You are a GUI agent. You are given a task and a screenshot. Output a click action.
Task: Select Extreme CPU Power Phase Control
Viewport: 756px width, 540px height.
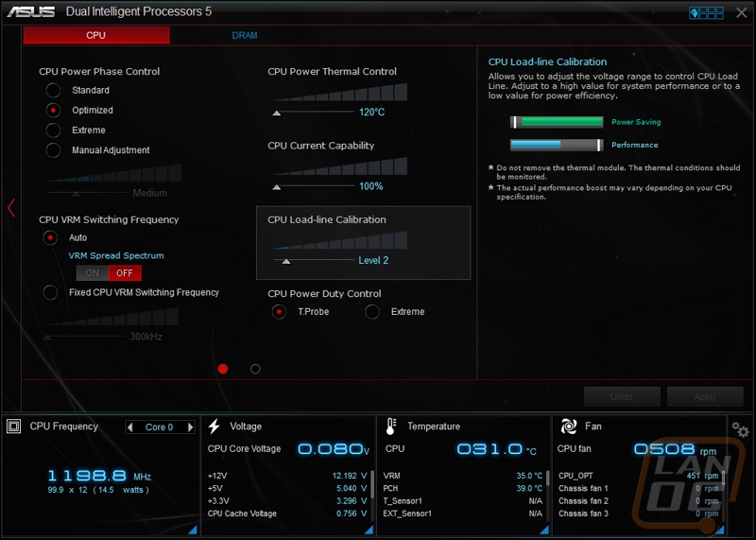(52, 131)
